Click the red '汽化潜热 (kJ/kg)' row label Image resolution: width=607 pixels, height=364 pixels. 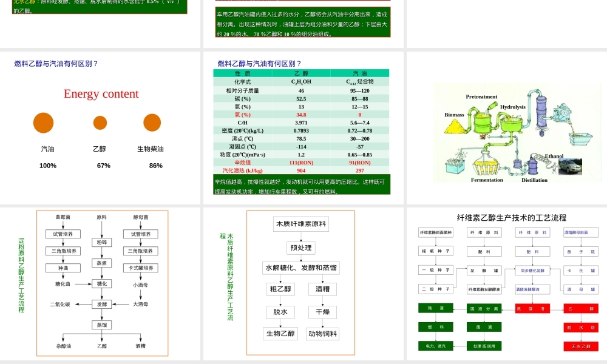pyautogui.click(x=243, y=170)
